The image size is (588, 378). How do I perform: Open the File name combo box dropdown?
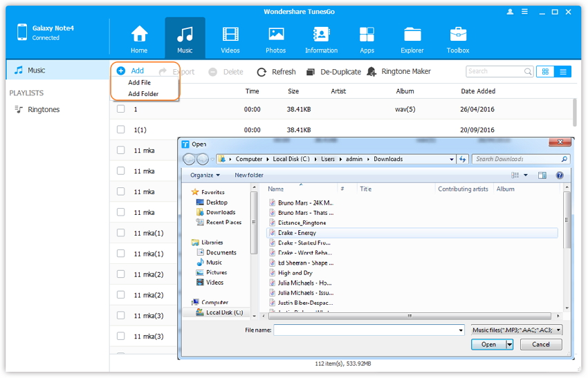[x=461, y=330]
